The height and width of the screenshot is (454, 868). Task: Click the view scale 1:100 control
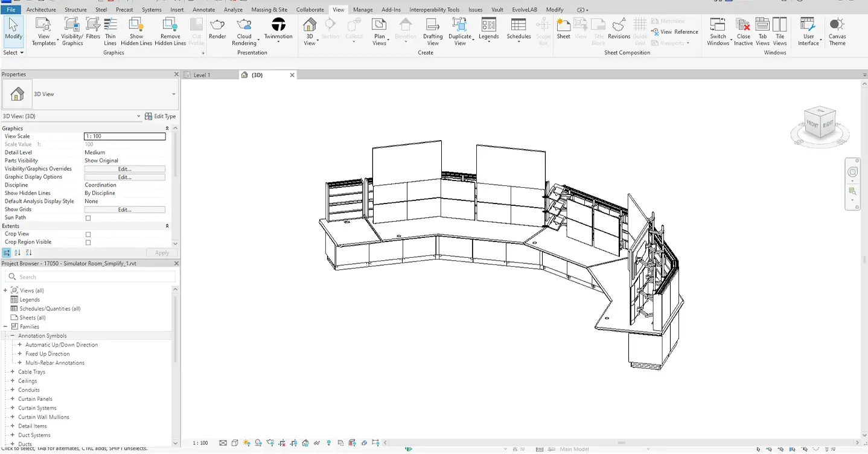pyautogui.click(x=124, y=136)
